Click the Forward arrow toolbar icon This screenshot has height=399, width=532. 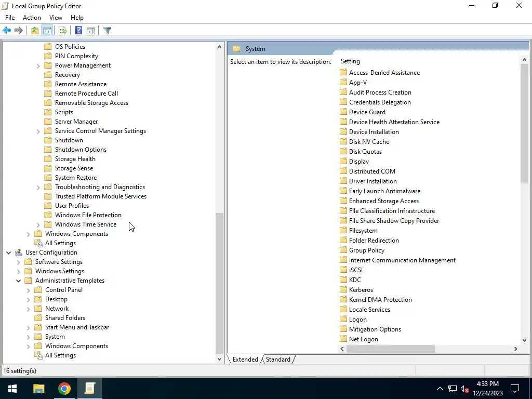coord(19,31)
